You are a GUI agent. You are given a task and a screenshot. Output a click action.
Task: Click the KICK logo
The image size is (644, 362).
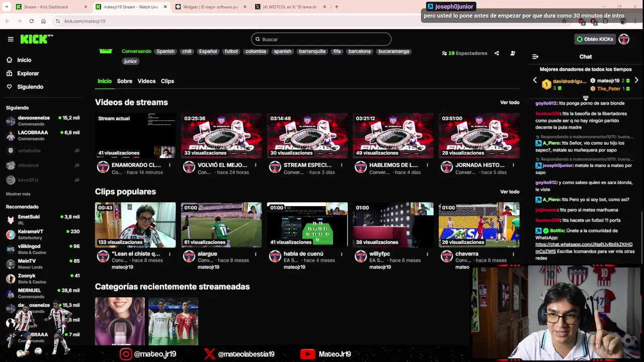tap(36, 39)
